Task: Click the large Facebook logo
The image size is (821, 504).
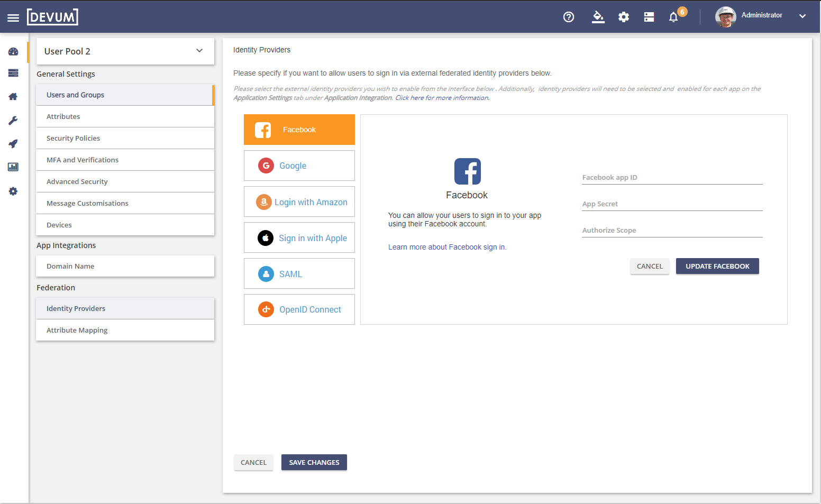Action: coord(468,171)
